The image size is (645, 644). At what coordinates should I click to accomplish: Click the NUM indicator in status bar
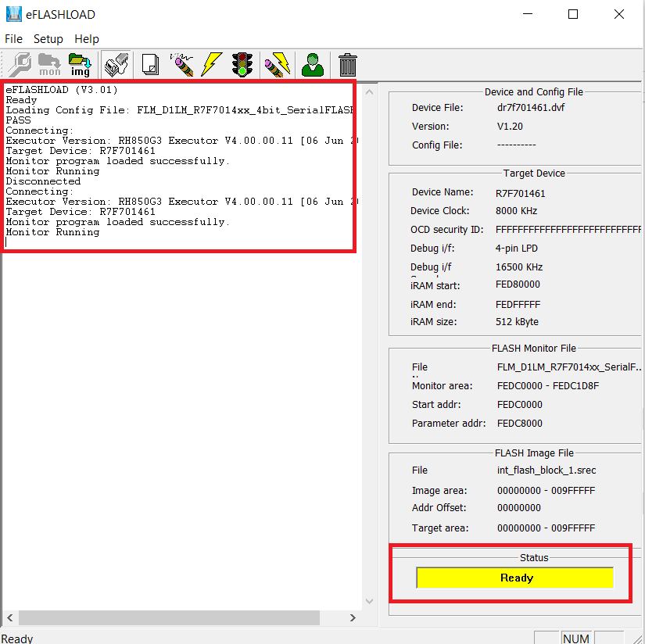(576, 639)
